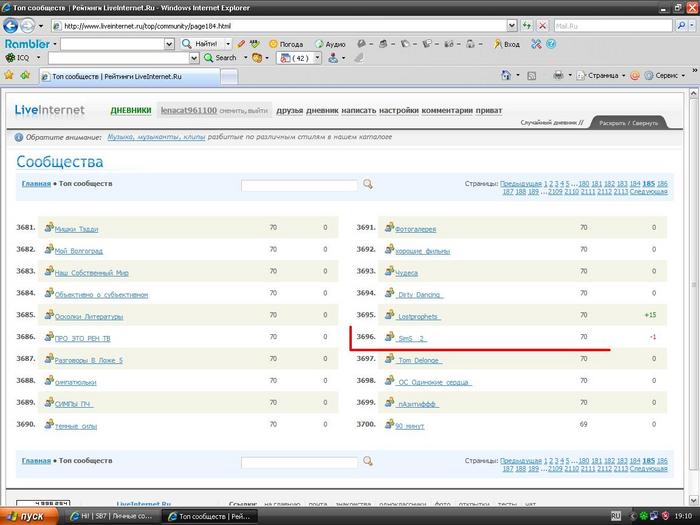The image size is (700, 525).
Task: Open написать in the LiveInternet menu
Action: pyautogui.click(x=358, y=110)
